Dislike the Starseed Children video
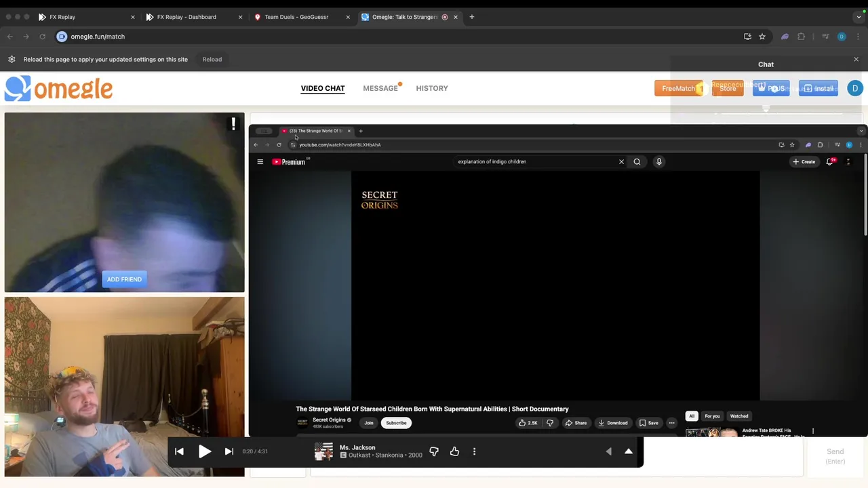 [550, 423]
